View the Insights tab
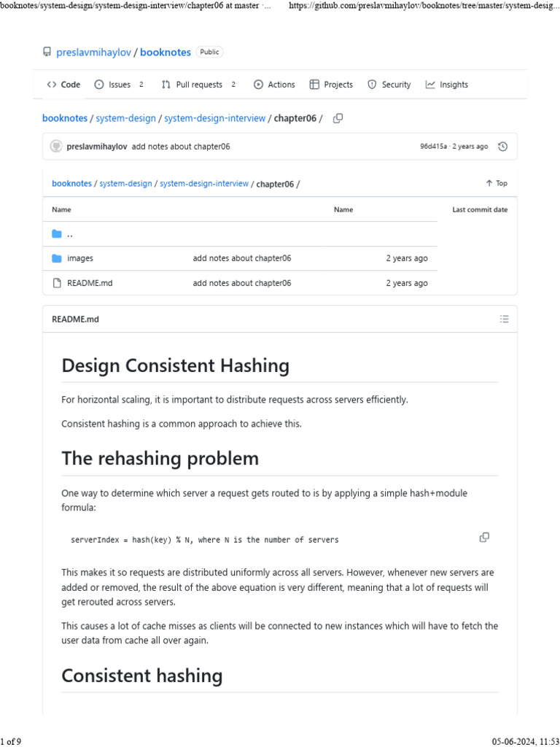 (x=447, y=85)
